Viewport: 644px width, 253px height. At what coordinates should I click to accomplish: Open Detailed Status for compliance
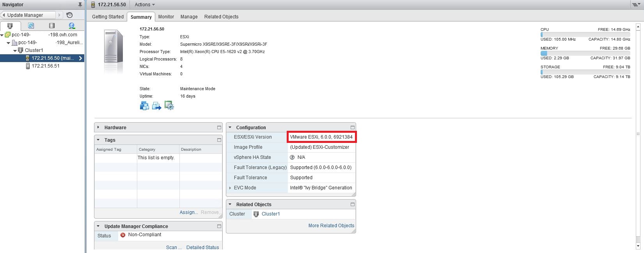[202, 247]
